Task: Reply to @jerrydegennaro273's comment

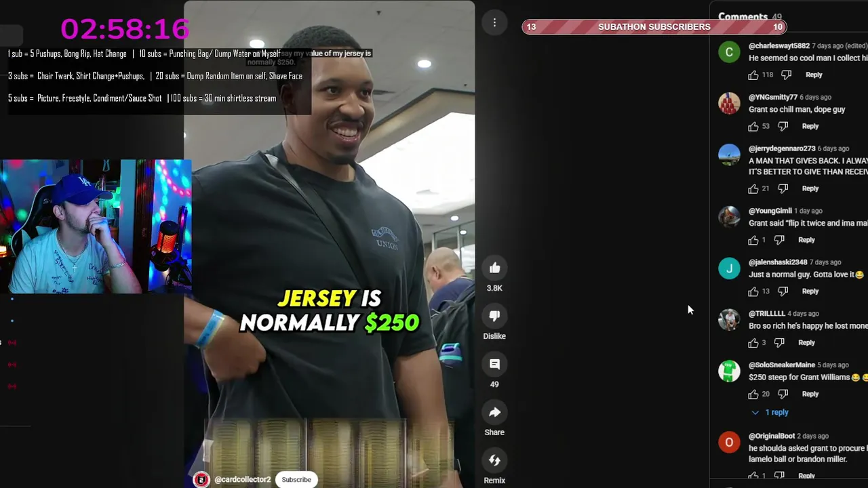Action: pyautogui.click(x=810, y=188)
